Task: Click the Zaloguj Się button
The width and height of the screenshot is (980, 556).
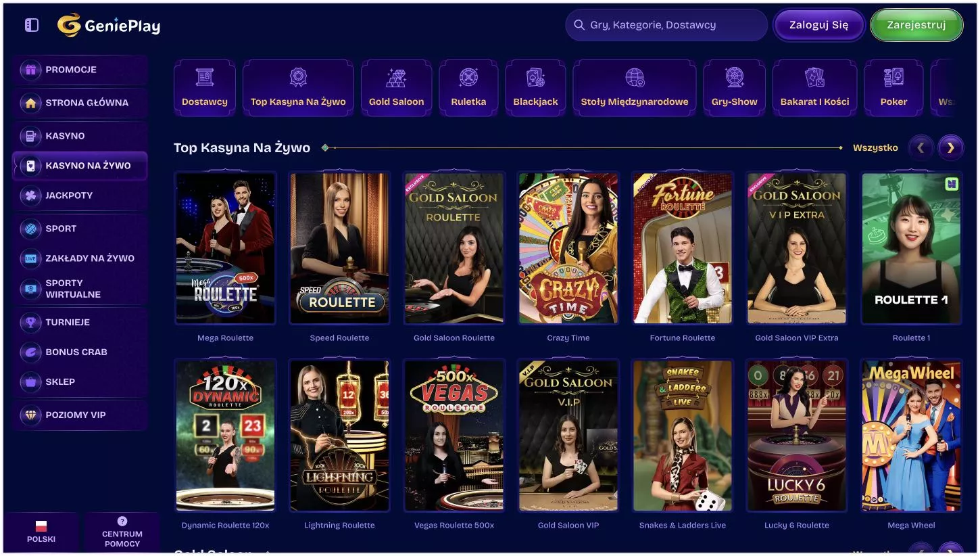Action: tap(819, 25)
